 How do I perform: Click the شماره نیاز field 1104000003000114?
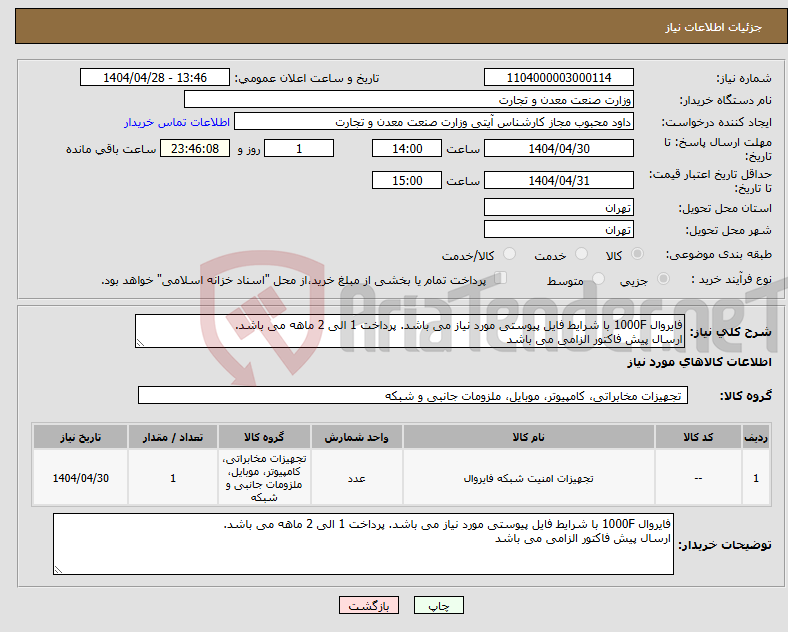[558, 77]
